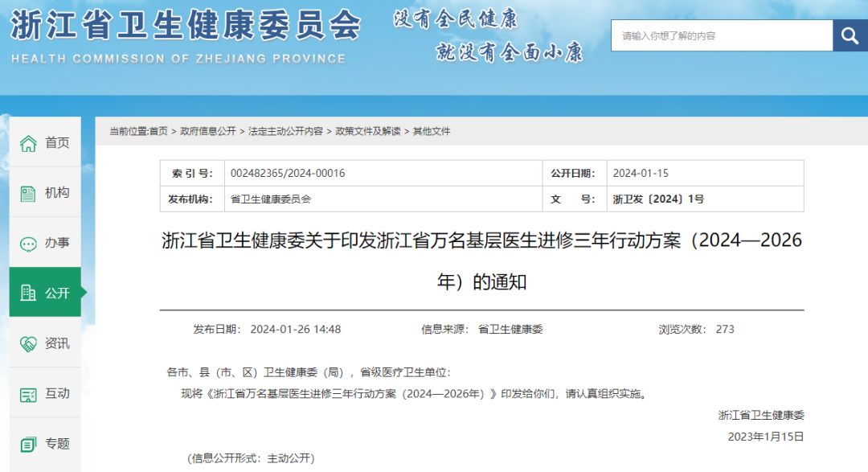Open the 机构 sidebar menu item
This screenshot has height=472, width=868.
pos(45,192)
